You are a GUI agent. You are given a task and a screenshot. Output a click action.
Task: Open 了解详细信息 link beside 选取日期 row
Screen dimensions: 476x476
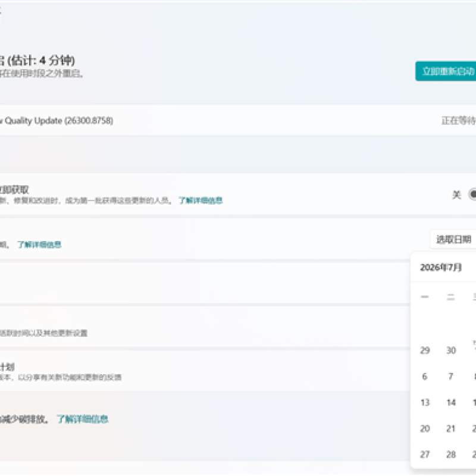(39, 245)
